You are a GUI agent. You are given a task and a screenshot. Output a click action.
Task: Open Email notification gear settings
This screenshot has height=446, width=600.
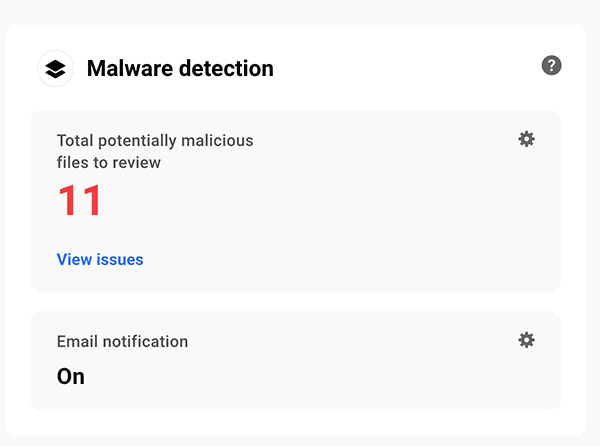(x=526, y=340)
